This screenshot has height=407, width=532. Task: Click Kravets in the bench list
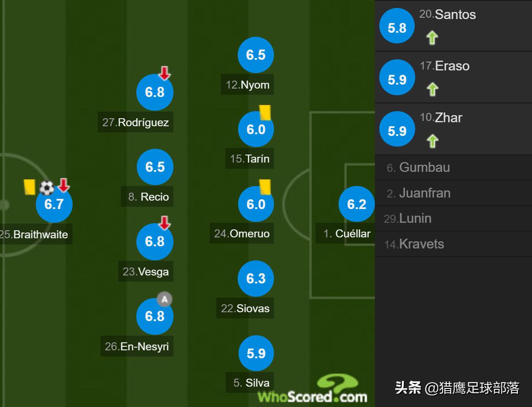420,244
